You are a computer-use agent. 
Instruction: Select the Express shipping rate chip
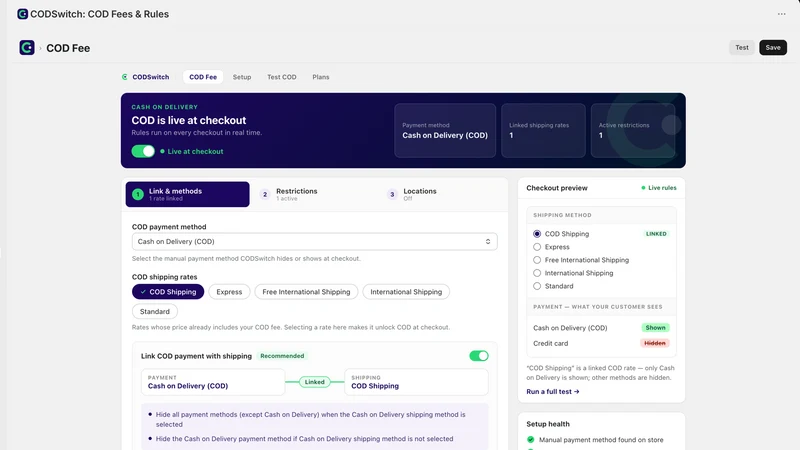coord(229,292)
